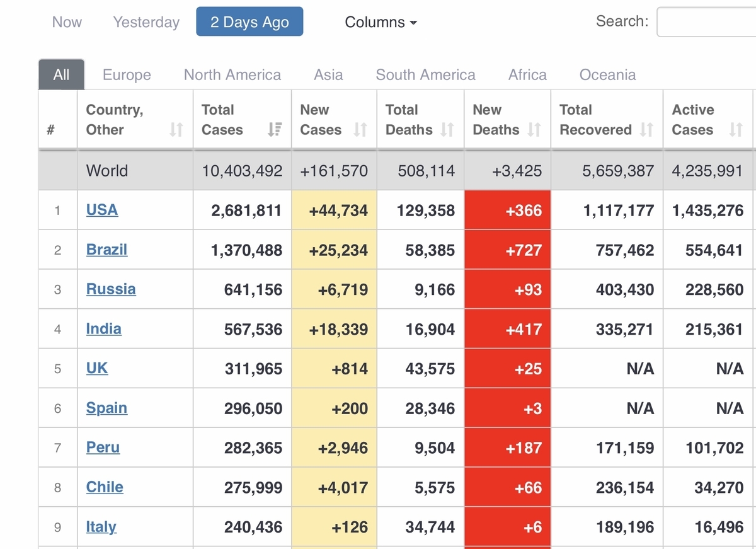Click Chile active cases 34,270
This screenshot has height=549, width=756.
coord(719,488)
